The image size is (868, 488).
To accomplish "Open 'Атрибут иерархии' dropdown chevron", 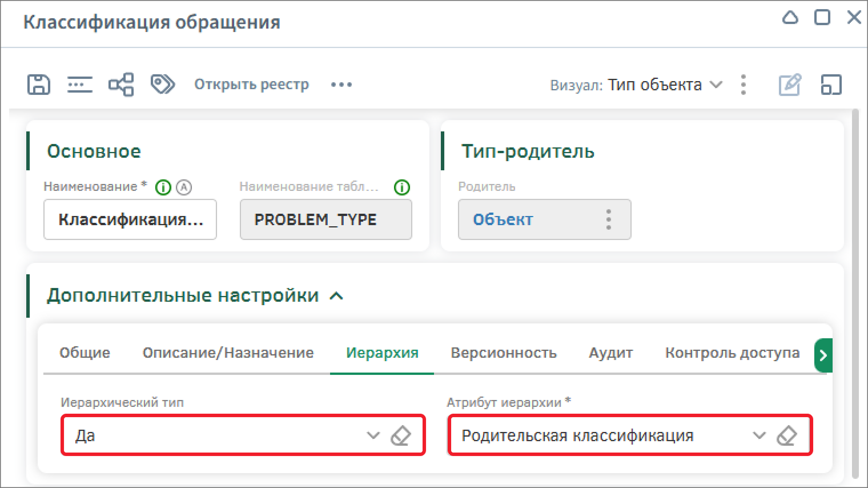I will pyautogui.click(x=759, y=435).
